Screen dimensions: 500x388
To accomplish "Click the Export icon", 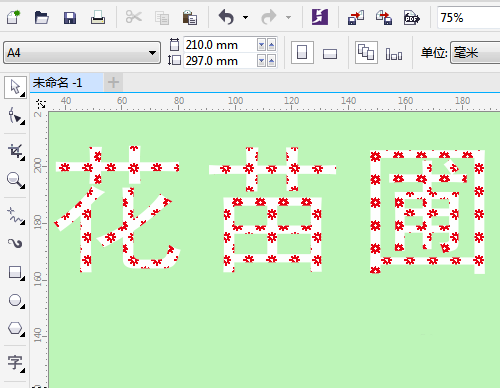I will [x=384, y=17].
